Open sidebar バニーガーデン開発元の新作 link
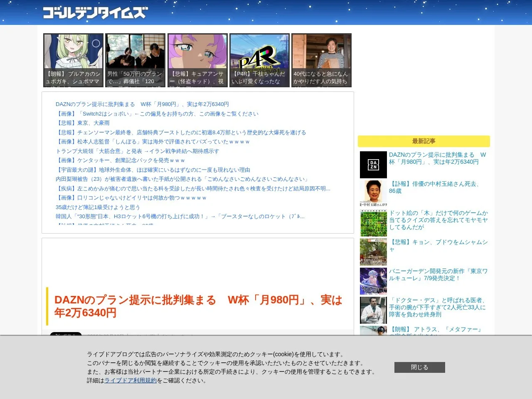The height and width of the screenshot is (399, 532). pyautogui.click(x=438, y=275)
